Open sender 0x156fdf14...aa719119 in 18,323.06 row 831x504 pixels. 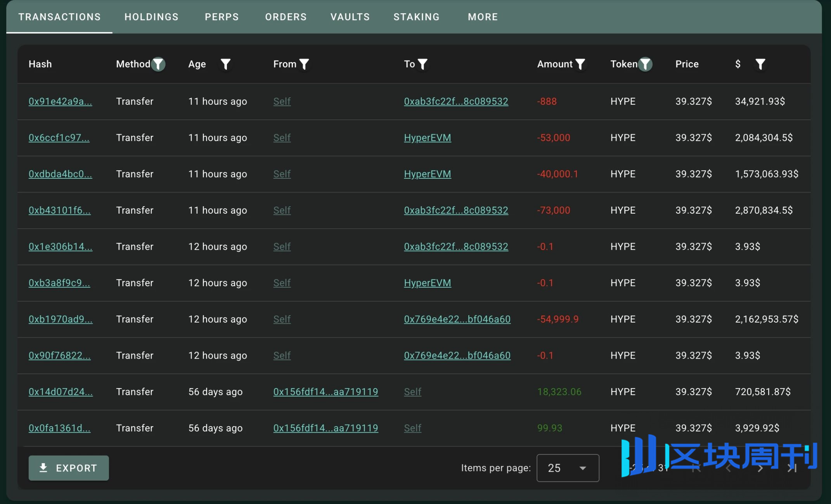click(325, 392)
